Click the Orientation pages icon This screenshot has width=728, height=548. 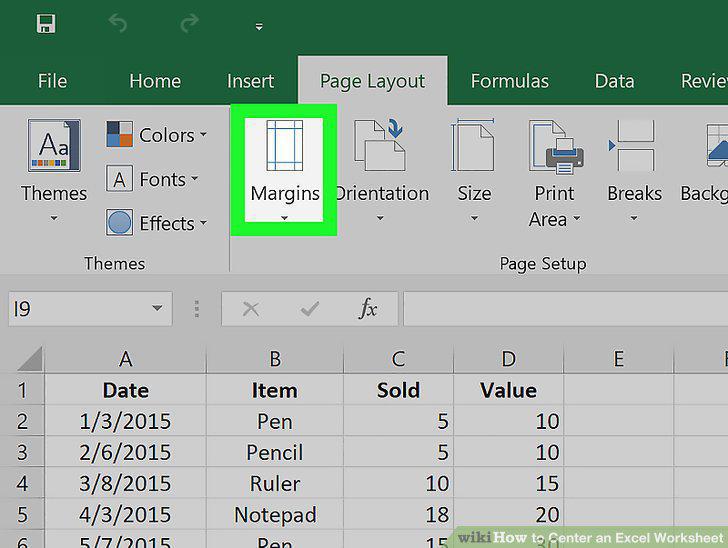click(x=380, y=145)
